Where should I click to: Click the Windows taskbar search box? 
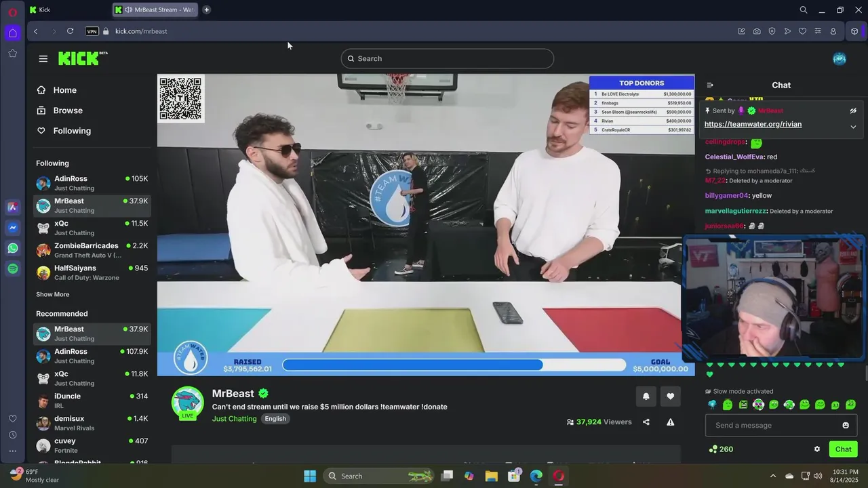pyautogui.click(x=380, y=476)
